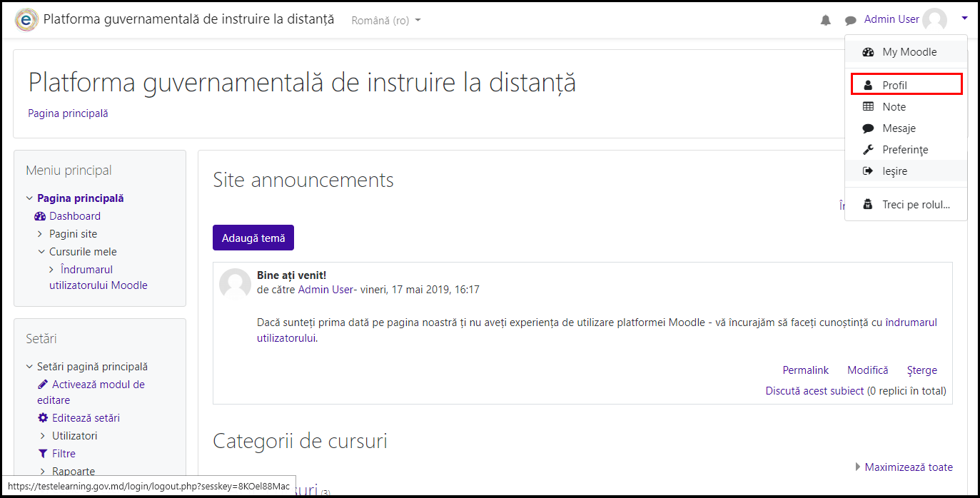Screen dimensions: 980x498
Task: Select My Moodle from user menu
Action: click(906, 52)
